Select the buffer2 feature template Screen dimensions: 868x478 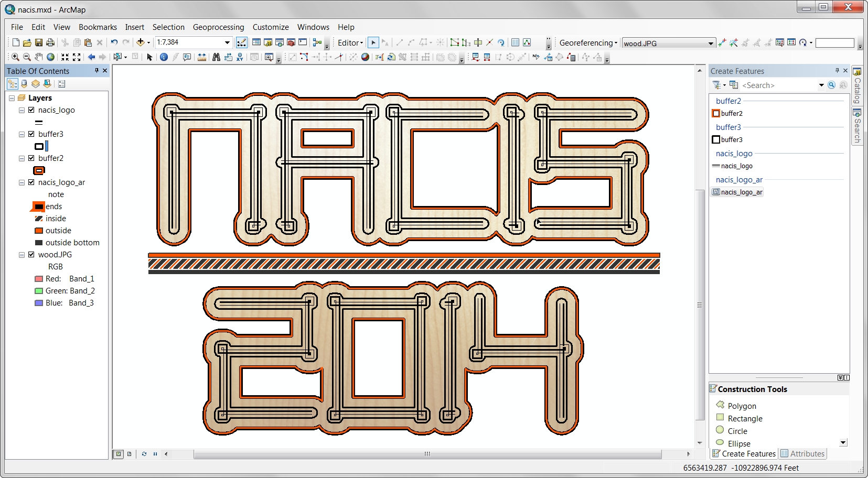tap(727, 113)
